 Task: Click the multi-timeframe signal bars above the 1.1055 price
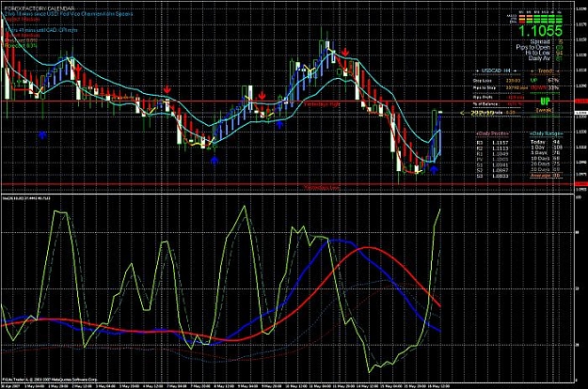point(540,19)
